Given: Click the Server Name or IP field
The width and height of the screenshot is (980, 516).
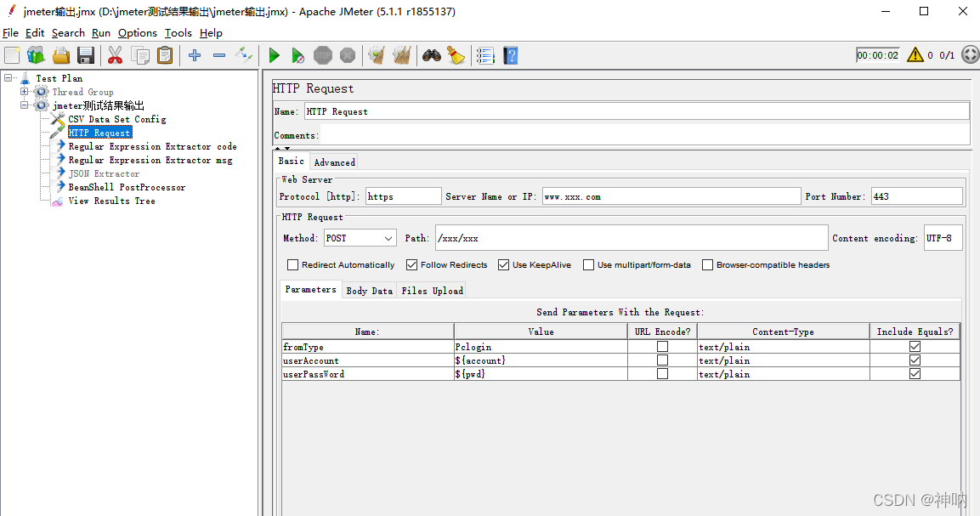Looking at the screenshot, I should pos(671,196).
